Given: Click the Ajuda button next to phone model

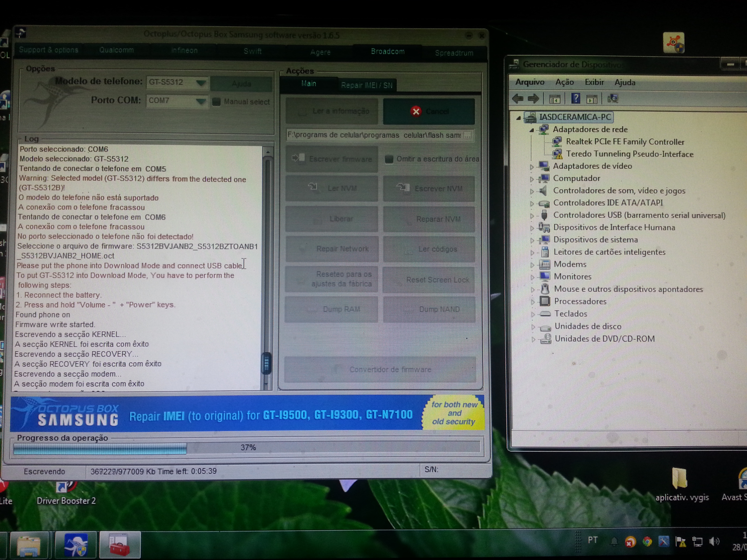Looking at the screenshot, I should coord(241,84).
